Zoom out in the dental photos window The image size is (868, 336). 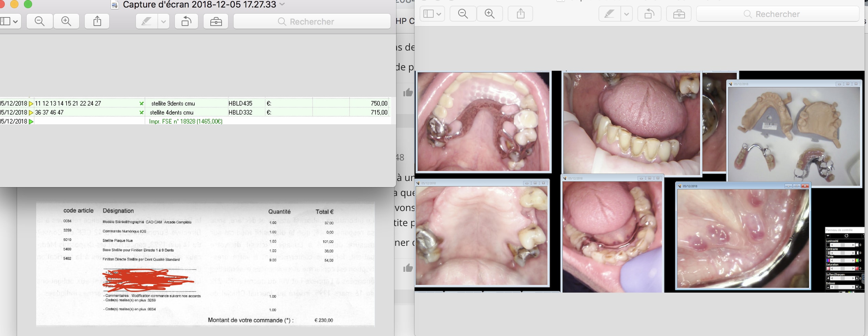(463, 14)
